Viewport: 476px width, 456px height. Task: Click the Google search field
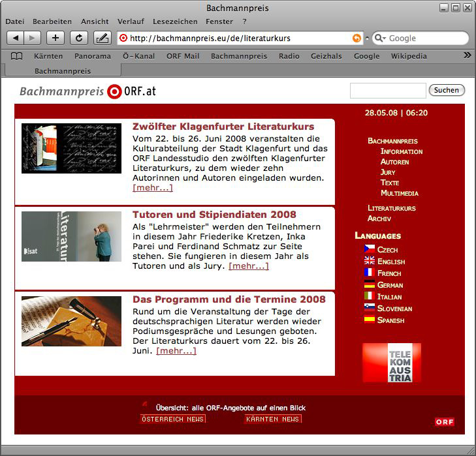pos(420,38)
